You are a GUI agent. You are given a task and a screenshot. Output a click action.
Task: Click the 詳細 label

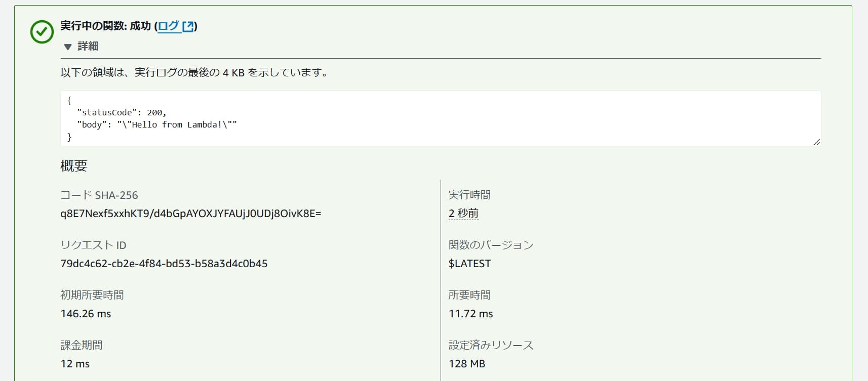coord(88,46)
